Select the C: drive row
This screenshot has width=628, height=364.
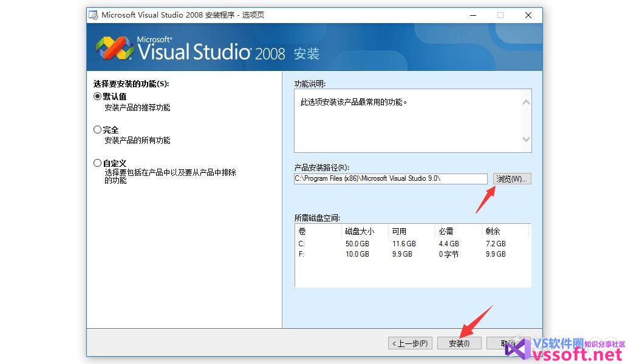pyautogui.click(x=412, y=244)
